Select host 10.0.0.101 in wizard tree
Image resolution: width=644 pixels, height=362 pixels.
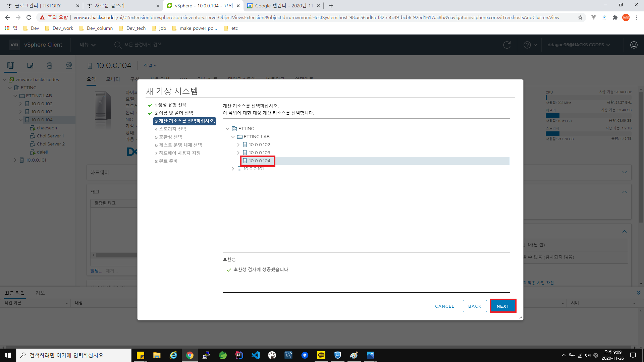254,169
